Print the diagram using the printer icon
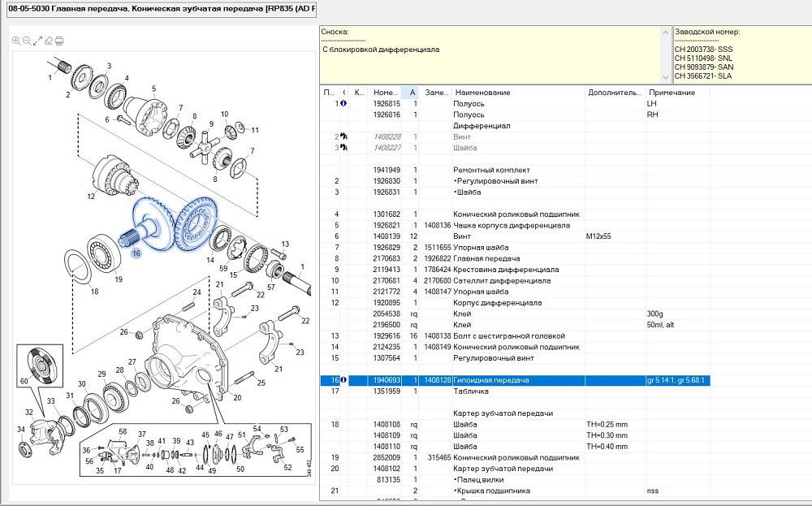The image size is (812, 506). pyautogui.click(x=59, y=41)
